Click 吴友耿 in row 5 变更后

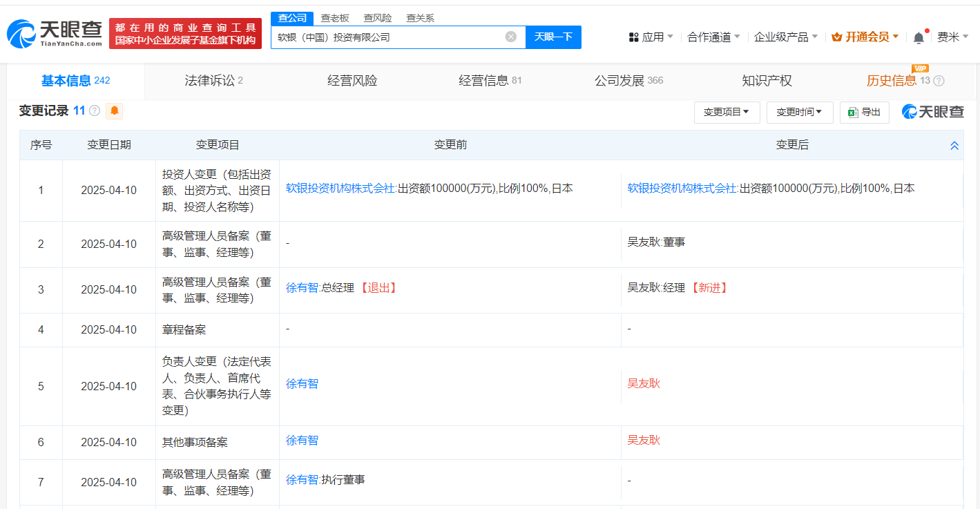(644, 383)
